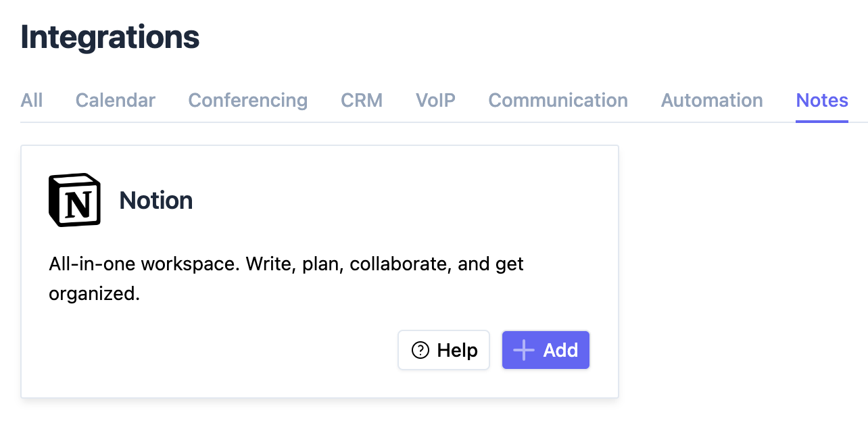The height and width of the screenshot is (423, 868).
Task: Go to the VoIP tab
Action: 435,101
